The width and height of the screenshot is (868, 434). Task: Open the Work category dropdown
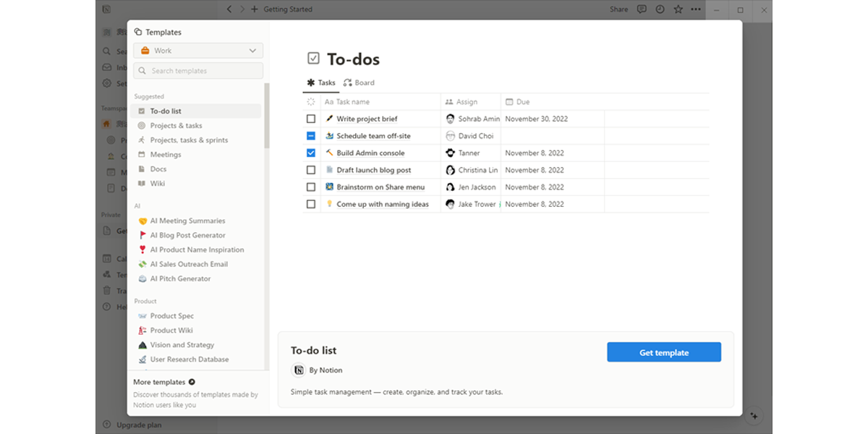point(198,51)
